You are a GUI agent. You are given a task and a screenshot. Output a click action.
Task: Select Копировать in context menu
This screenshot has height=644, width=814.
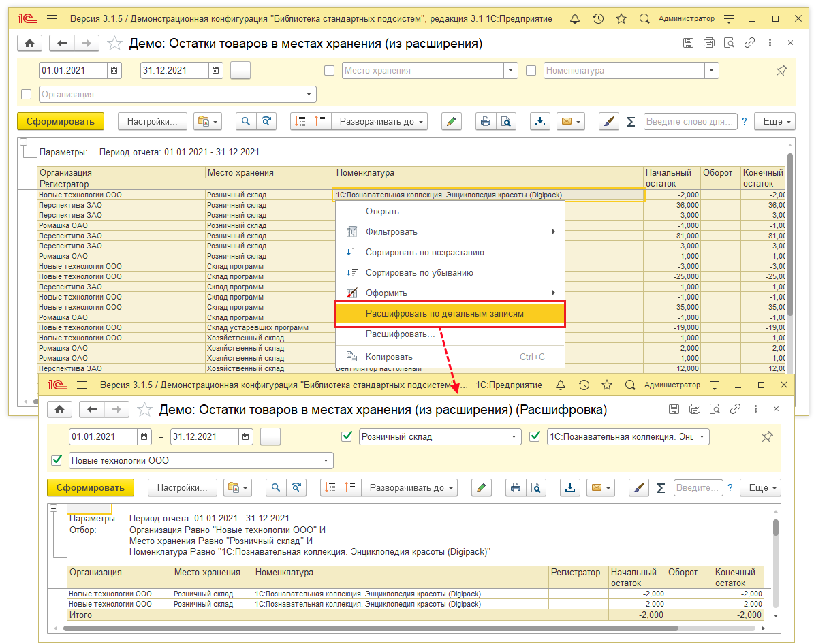point(450,357)
